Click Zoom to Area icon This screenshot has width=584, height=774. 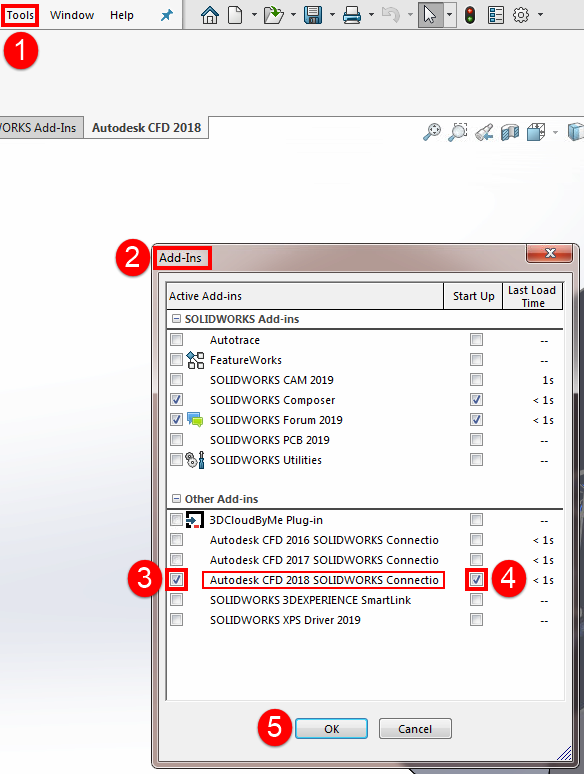(x=458, y=132)
